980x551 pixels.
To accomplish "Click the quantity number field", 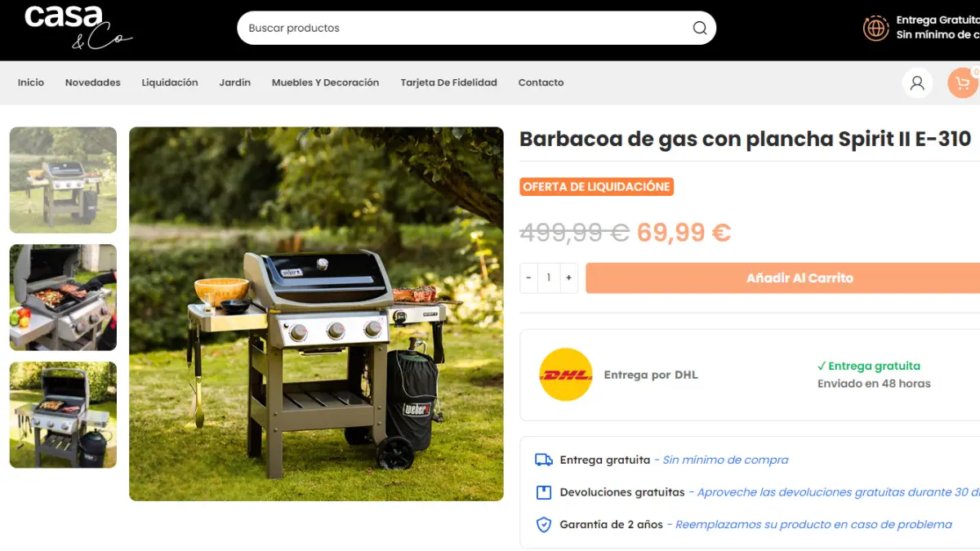I will [x=549, y=278].
